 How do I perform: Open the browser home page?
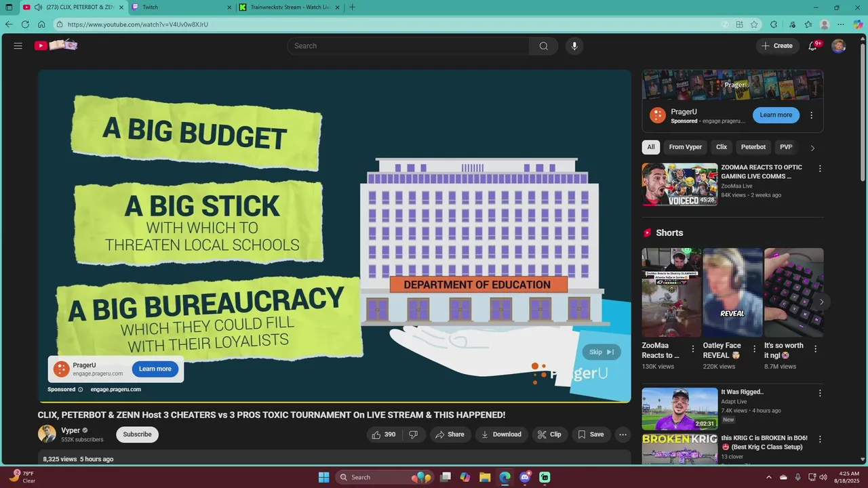(x=41, y=24)
